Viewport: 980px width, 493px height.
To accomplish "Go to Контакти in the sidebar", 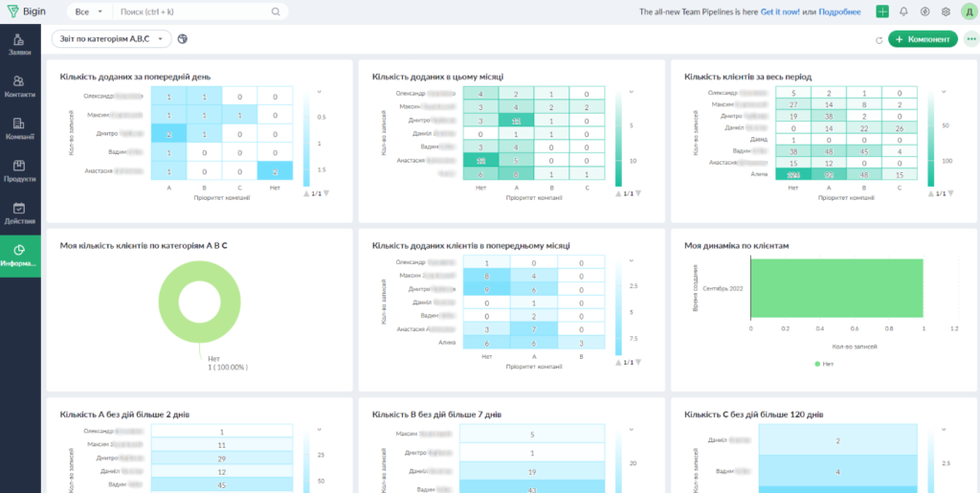I will (x=19, y=86).
